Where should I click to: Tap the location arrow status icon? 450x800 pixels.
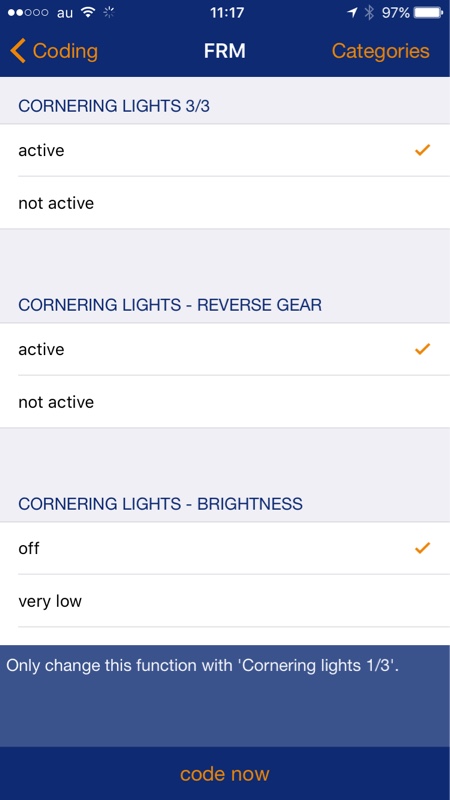click(352, 13)
